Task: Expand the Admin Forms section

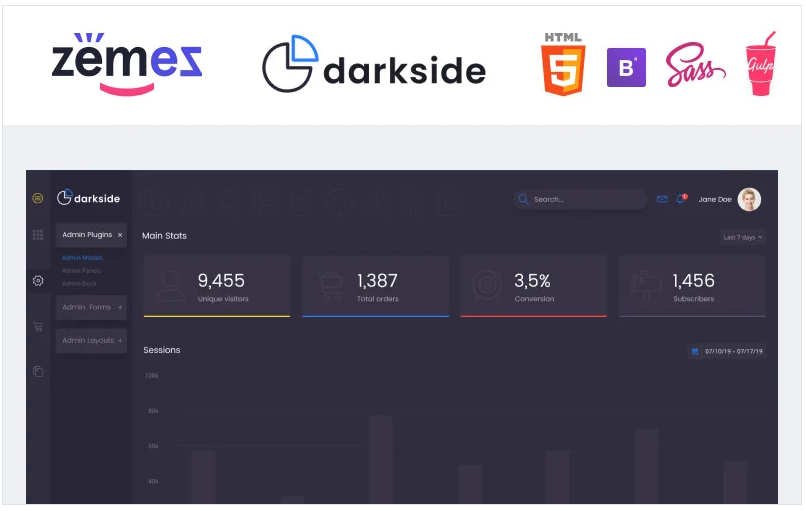Action: tap(91, 307)
